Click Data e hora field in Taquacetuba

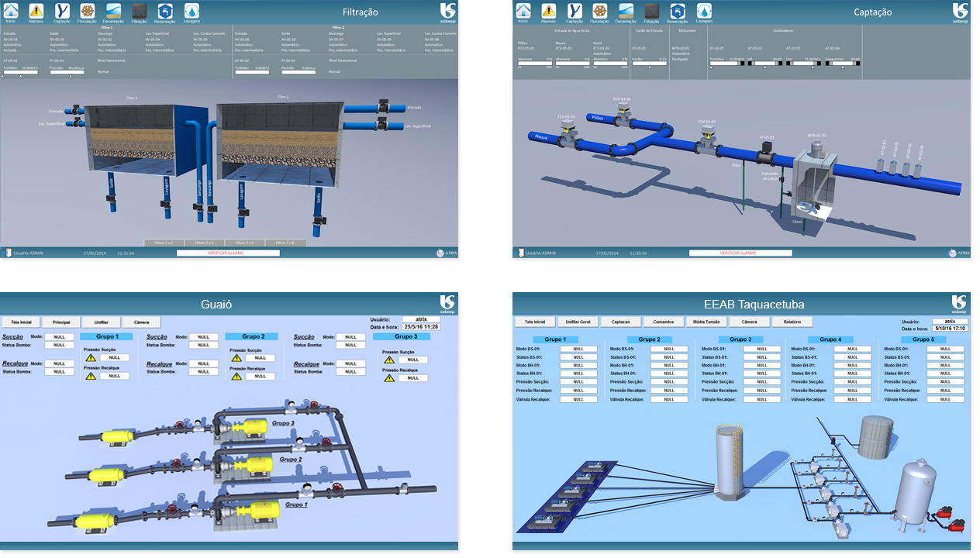[950, 328]
